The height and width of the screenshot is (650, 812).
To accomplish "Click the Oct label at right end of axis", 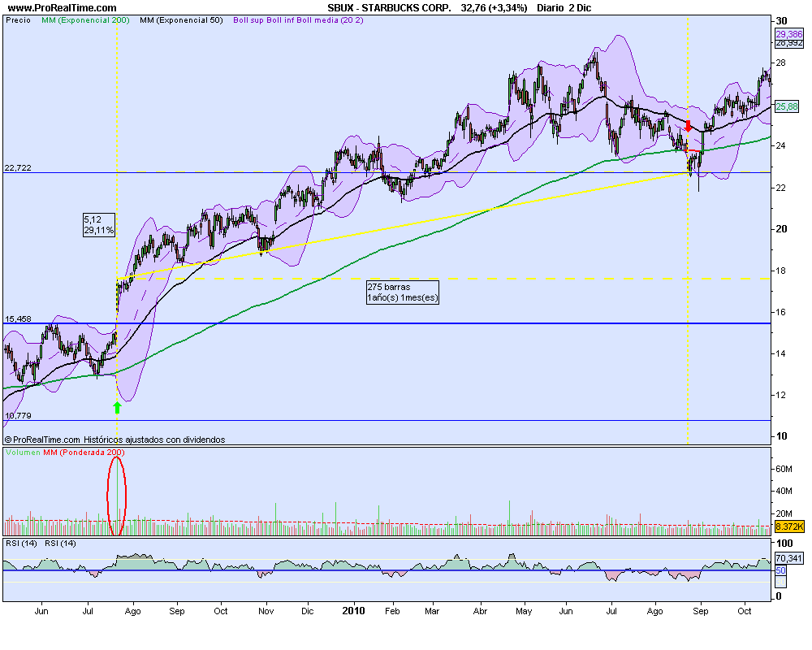I will coord(744,611).
